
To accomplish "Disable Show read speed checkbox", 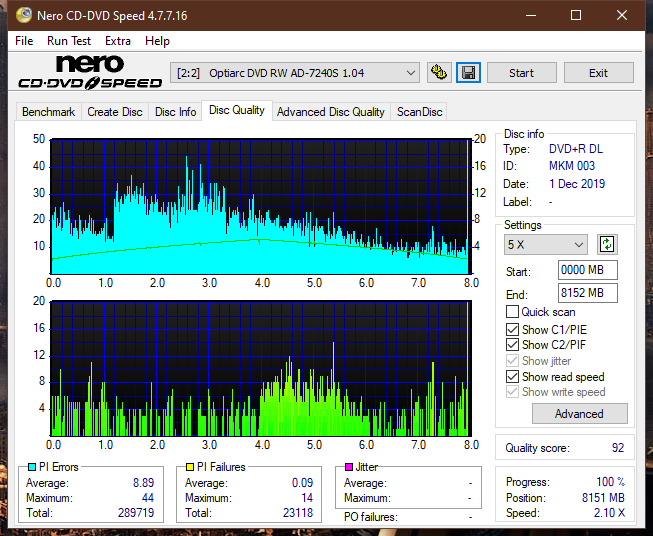I will click(x=512, y=376).
